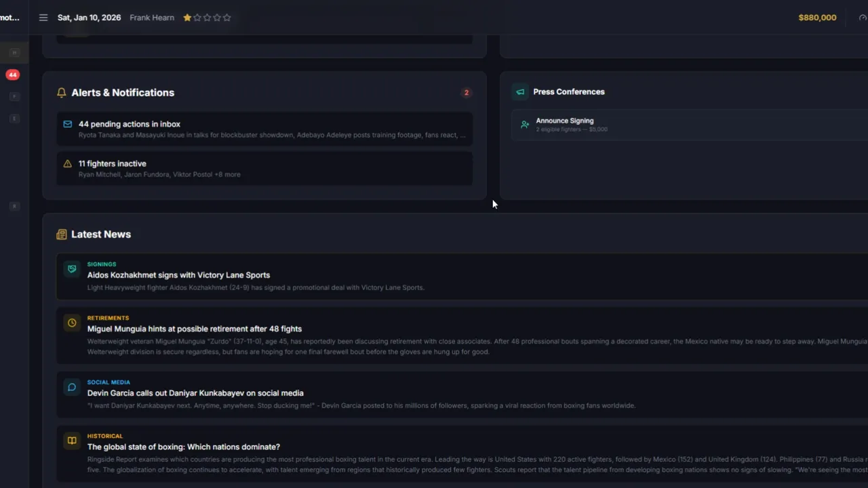Click the third empty rating star
This screenshot has height=488, width=868.
[x=207, y=18]
